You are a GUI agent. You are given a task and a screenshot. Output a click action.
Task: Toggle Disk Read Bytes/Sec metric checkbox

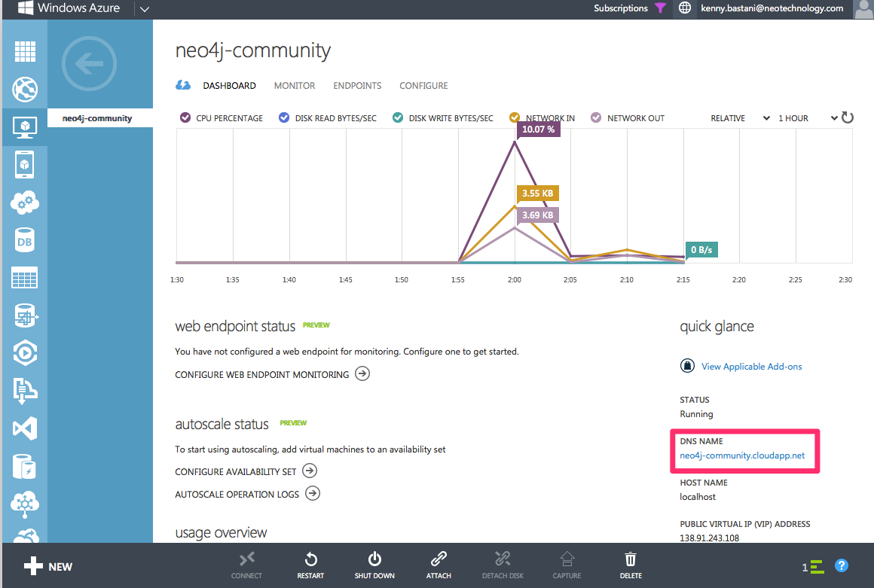[284, 117]
